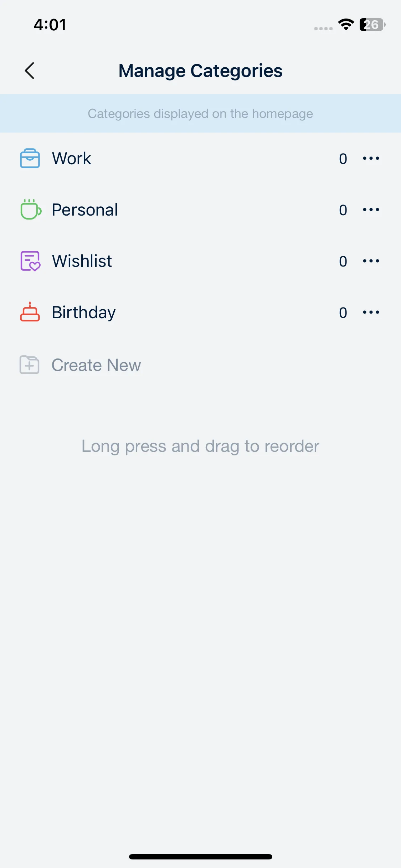Screen dimensions: 401x868
Task: Select the Wishlist category label
Action: click(82, 261)
